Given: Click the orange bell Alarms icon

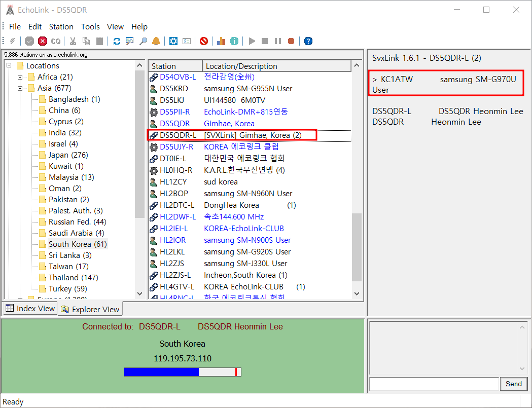Looking at the screenshot, I should (156, 41).
